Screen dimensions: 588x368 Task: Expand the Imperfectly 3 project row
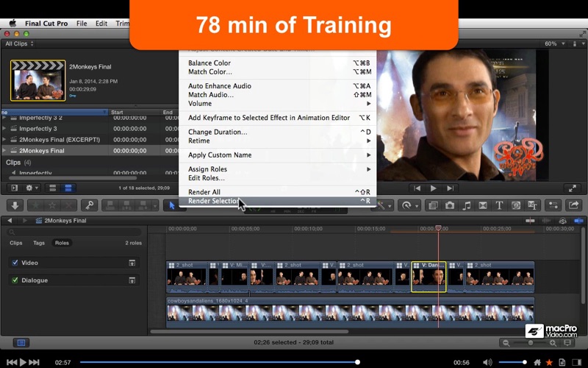(x=4, y=128)
